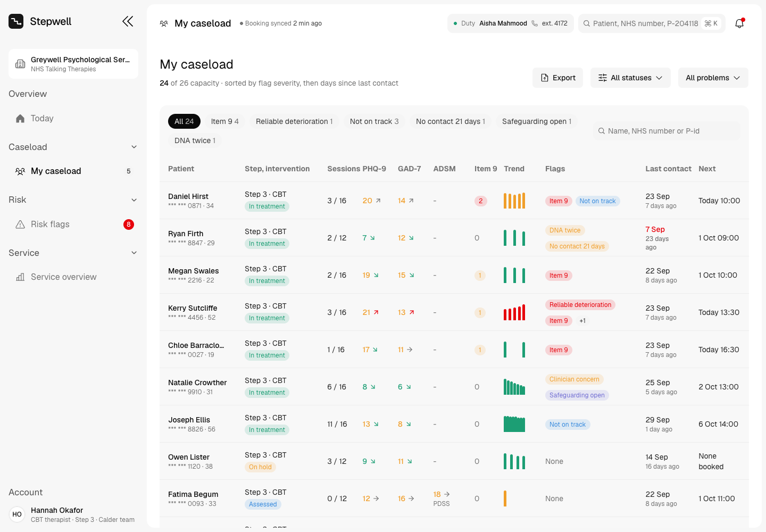Screen dimensions: 766x532
Task: Open notifications bell icon
Action: [x=739, y=23]
